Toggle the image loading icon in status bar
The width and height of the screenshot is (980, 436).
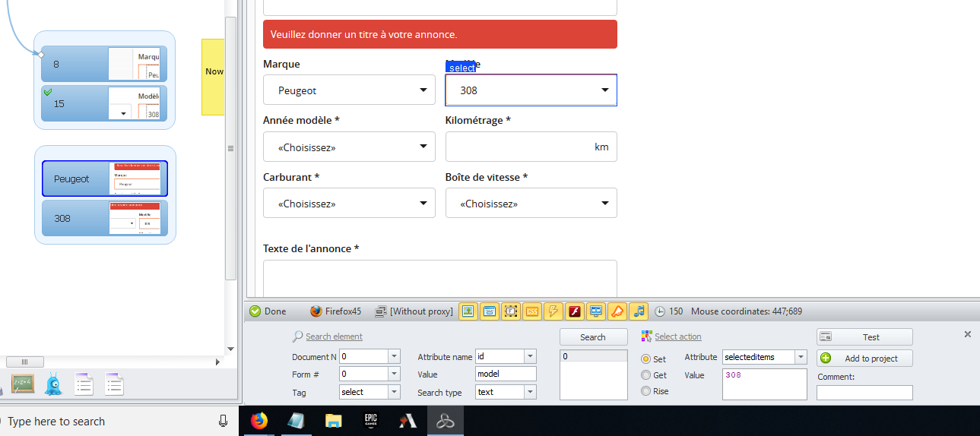pos(468,311)
